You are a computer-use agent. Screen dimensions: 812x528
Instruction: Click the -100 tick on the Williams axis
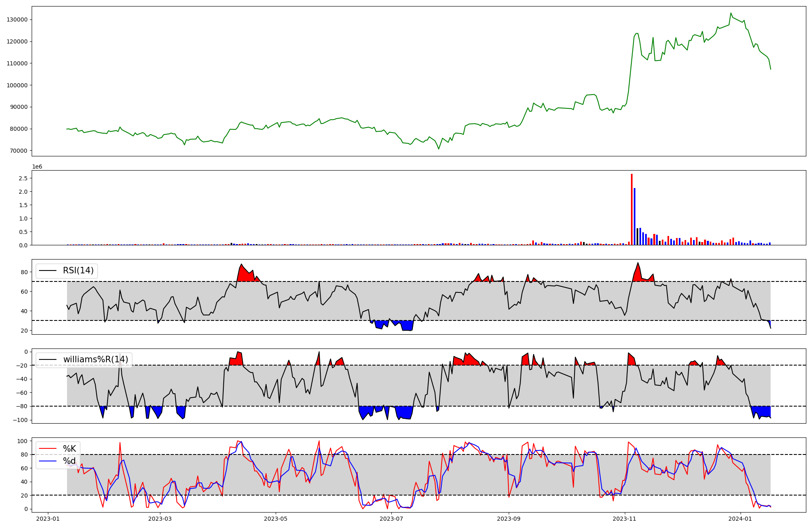pos(19,420)
